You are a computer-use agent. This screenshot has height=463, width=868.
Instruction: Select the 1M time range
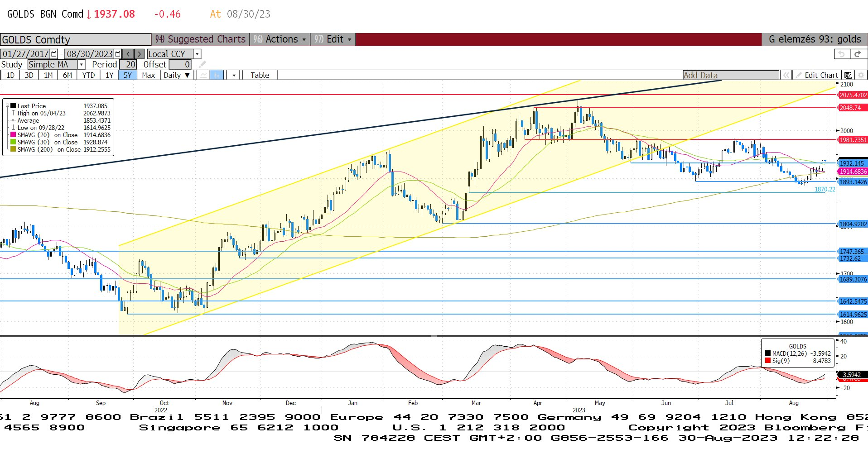48,75
